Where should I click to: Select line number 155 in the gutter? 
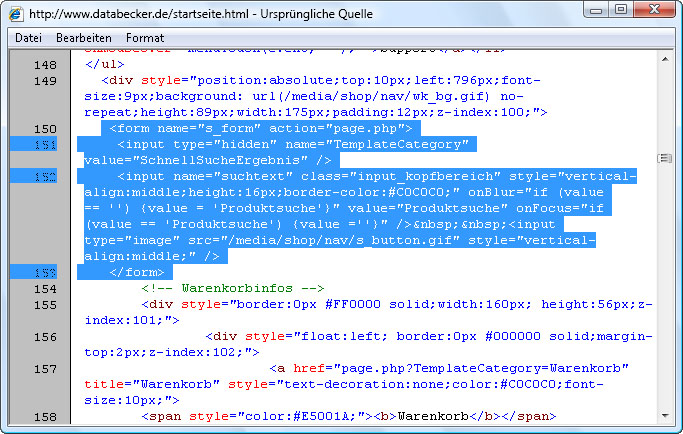click(44, 305)
